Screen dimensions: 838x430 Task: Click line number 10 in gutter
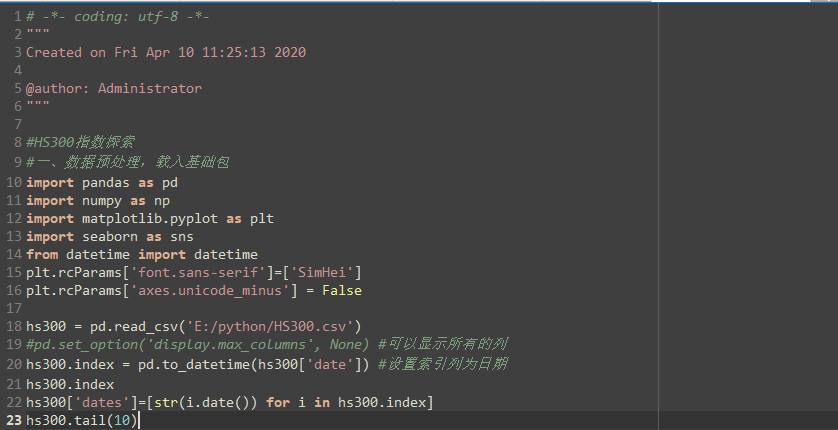click(x=12, y=182)
